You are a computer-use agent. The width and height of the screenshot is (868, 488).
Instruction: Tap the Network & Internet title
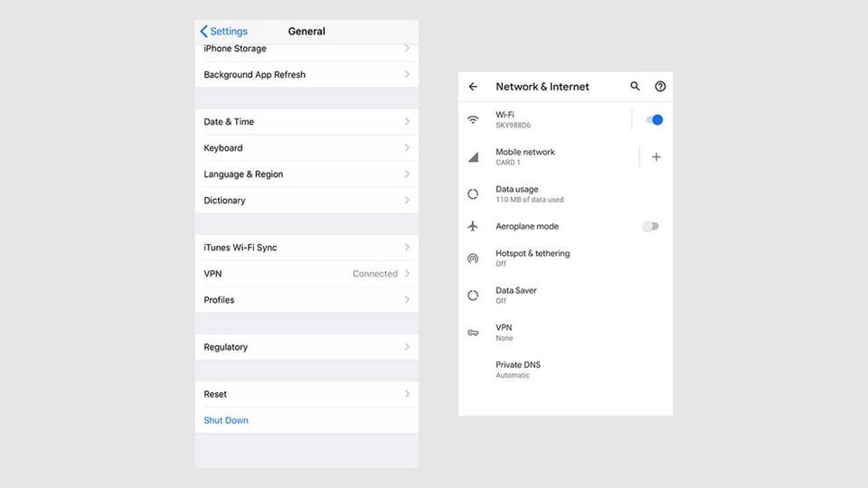click(x=542, y=87)
